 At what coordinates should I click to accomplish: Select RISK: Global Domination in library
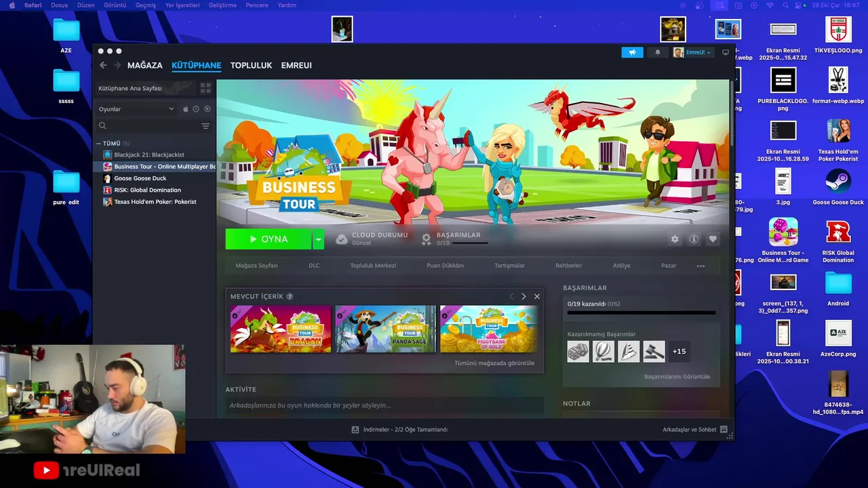147,190
